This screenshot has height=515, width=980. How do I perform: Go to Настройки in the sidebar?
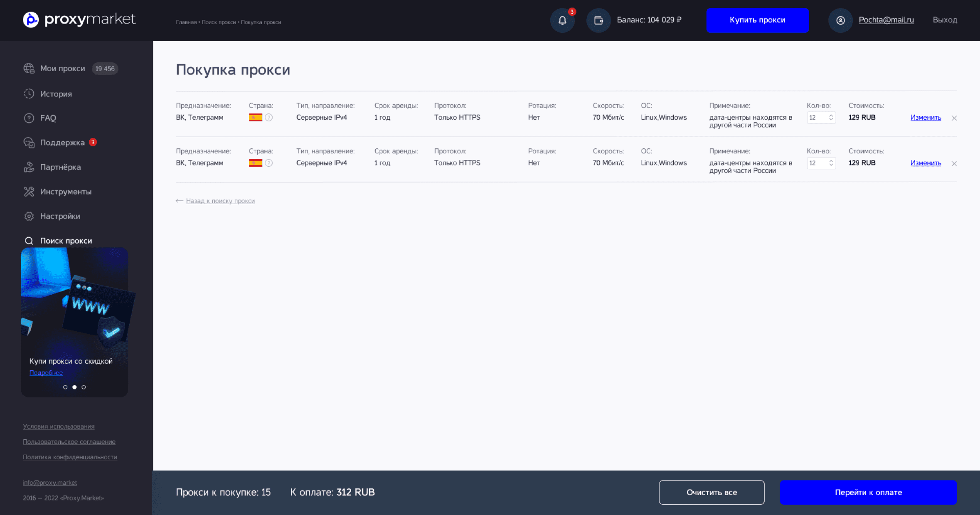[x=60, y=216]
